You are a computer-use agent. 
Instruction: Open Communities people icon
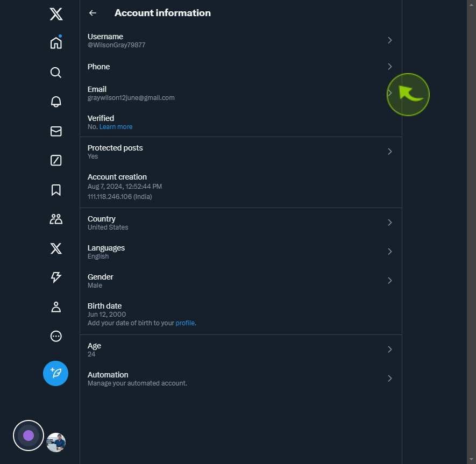point(56,219)
